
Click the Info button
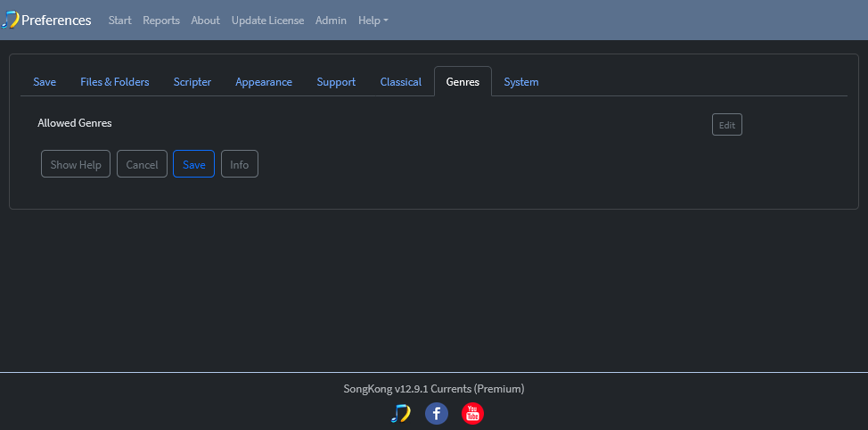[x=240, y=164]
